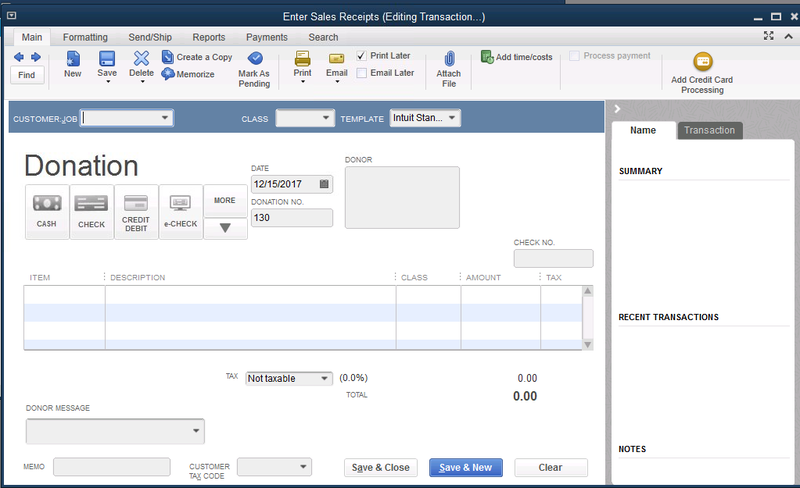This screenshot has width=800, height=488.
Task: Click Save & New
Action: click(466, 468)
